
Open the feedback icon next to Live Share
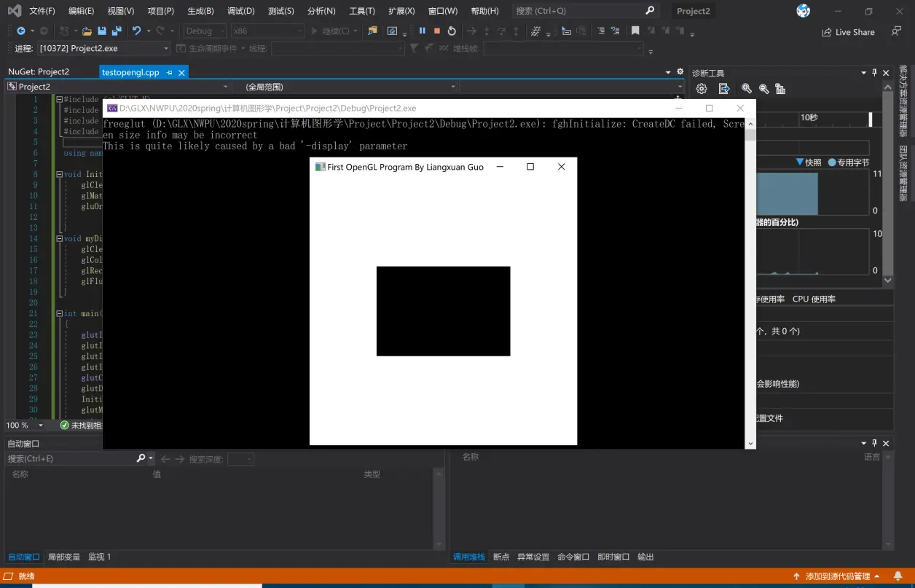pyautogui.click(x=895, y=31)
